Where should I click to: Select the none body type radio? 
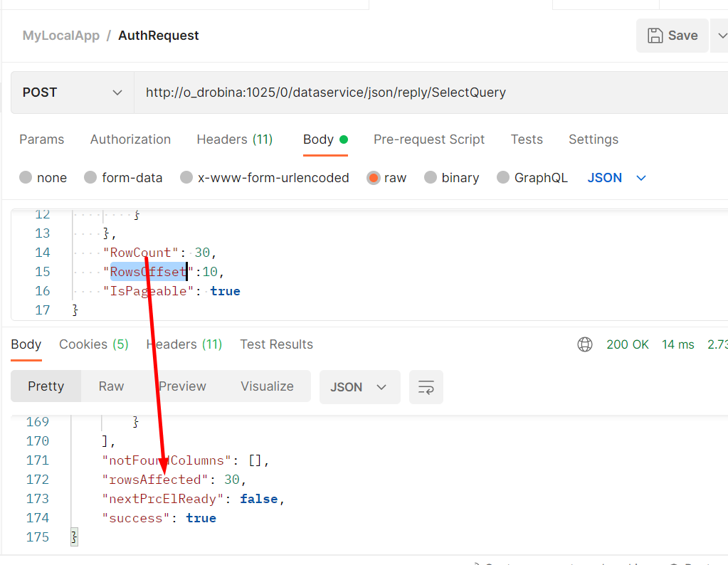click(x=26, y=177)
